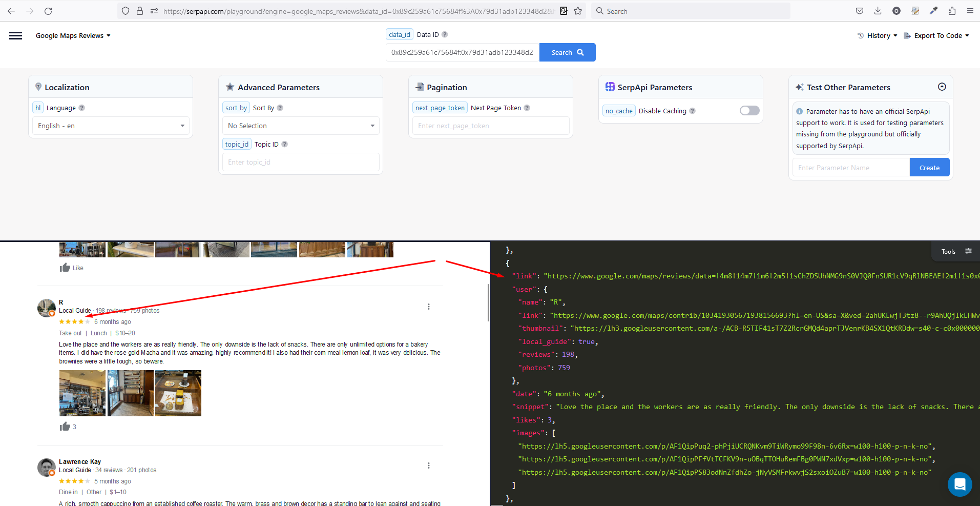Open the hamburger navigation menu
Screen dimensions: 980x506
[15, 35]
